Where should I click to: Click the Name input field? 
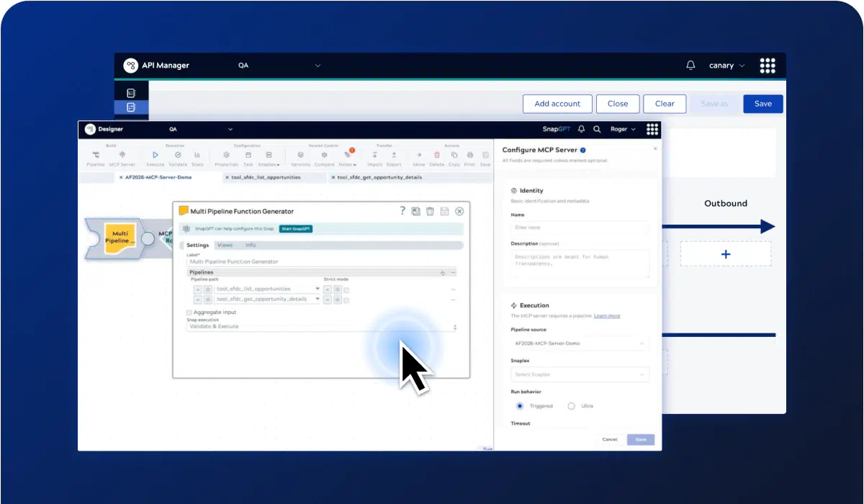(x=580, y=228)
